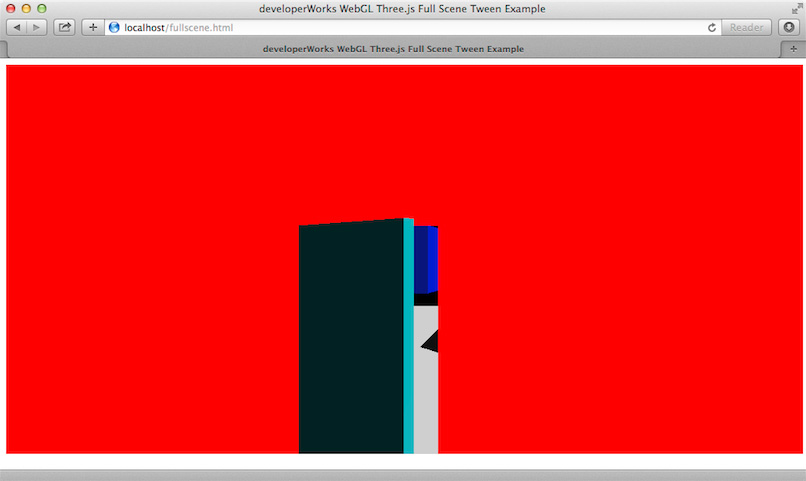The width and height of the screenshot is (806, 481).
Task: Open the Share menu icon
Action: 65,27
